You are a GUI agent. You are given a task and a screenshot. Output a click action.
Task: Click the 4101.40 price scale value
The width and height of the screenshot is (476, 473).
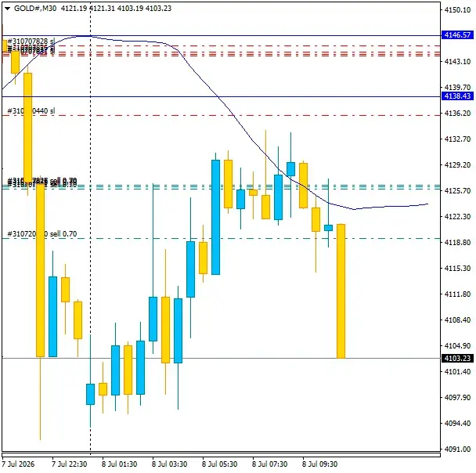(457, 372)
